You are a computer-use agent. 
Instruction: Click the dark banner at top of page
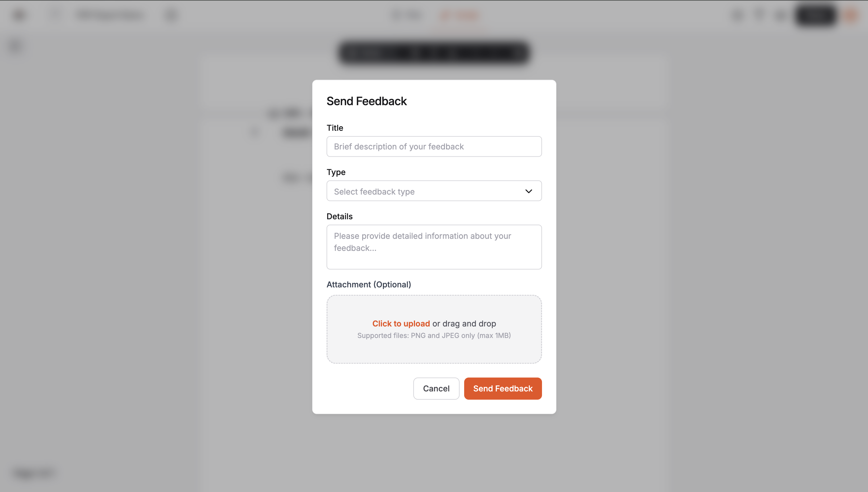pos(434,52)
